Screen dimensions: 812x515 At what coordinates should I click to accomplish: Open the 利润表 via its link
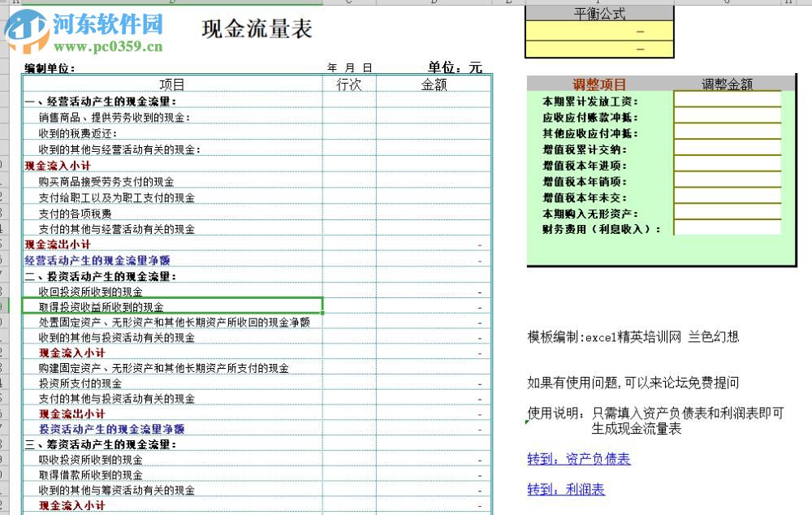pyautogui.click(x=566, y=489)
